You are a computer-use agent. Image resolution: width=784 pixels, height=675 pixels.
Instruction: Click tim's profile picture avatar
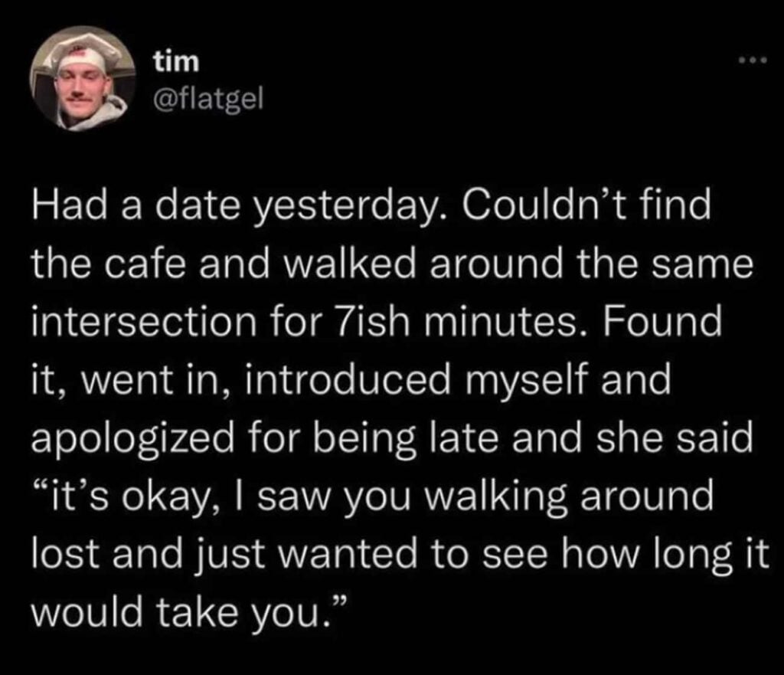click(x=83, y=79)
